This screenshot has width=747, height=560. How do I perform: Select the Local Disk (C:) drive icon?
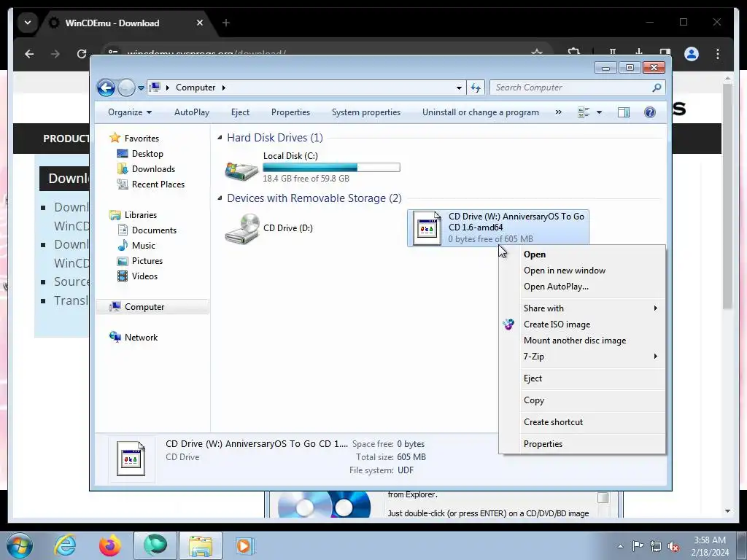241,170
